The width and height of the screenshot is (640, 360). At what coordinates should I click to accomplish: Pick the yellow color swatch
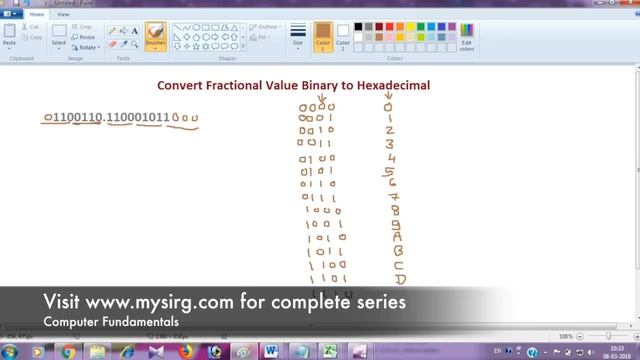click(x=410, y=27)
